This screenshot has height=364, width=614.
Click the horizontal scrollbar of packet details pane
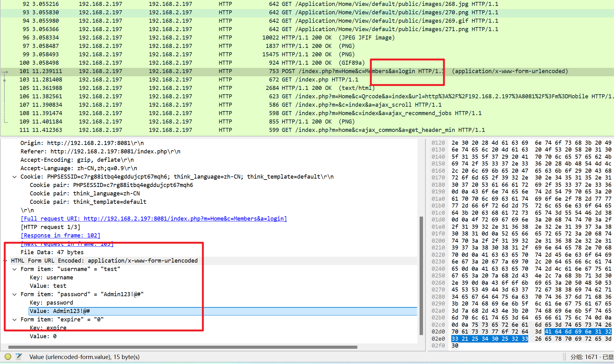point(183,347)
